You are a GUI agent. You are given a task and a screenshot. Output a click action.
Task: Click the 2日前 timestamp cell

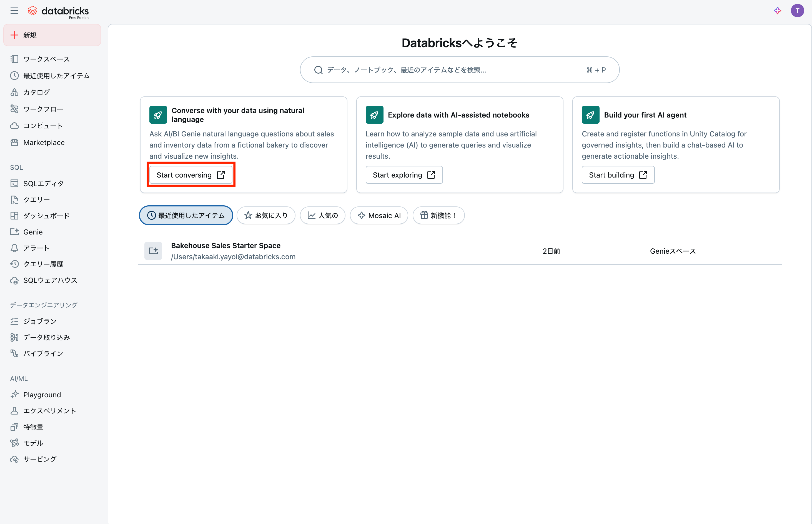click(x=551, y=251)
